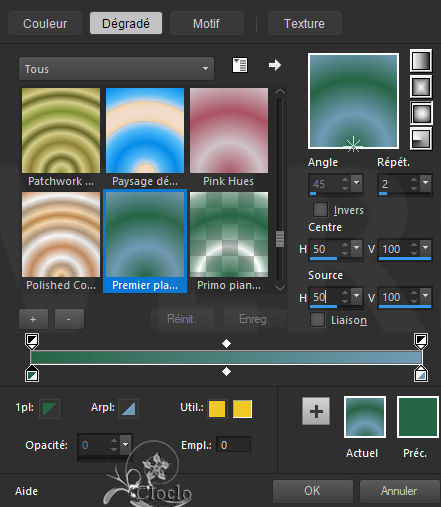Select the linear gradient style icon
Screen dimensions: 441x507
coord(421,61)
